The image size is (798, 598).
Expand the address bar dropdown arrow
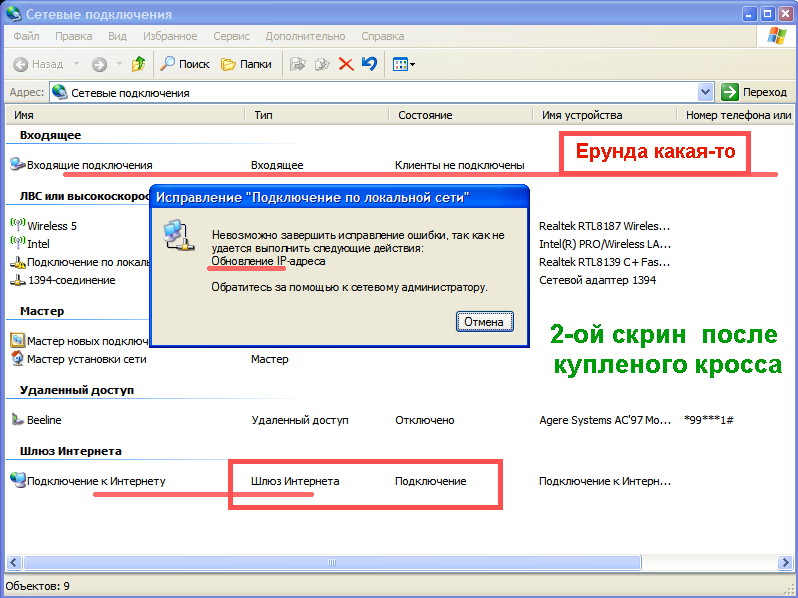point(706,92)
